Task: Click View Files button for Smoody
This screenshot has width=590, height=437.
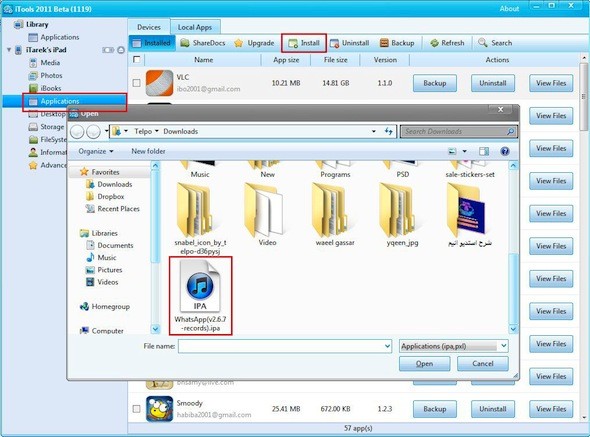Action: pyautogui.click(x=551, y=409)
